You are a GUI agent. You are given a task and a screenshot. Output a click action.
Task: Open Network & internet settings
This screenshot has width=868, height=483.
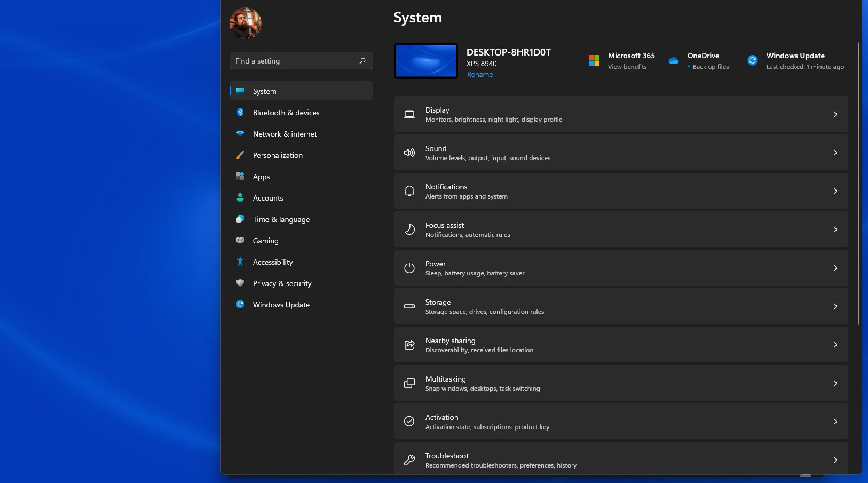tap(285, 134)
